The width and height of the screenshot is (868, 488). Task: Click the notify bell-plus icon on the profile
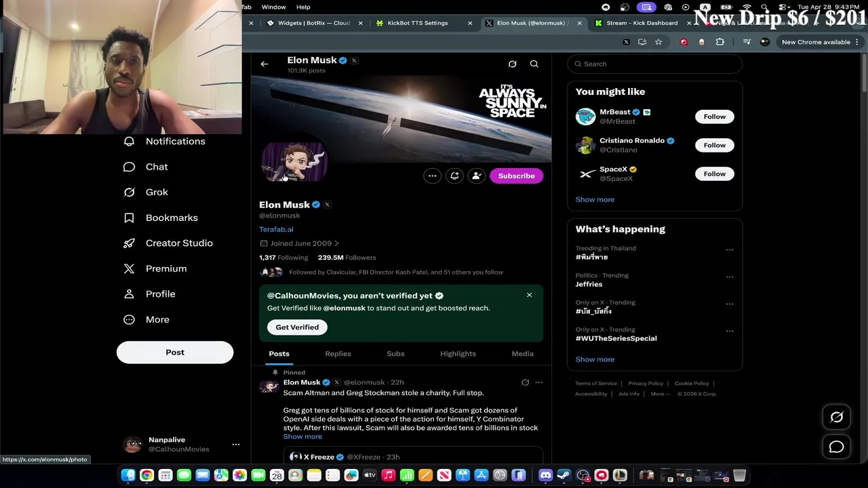tap(454, 176)
